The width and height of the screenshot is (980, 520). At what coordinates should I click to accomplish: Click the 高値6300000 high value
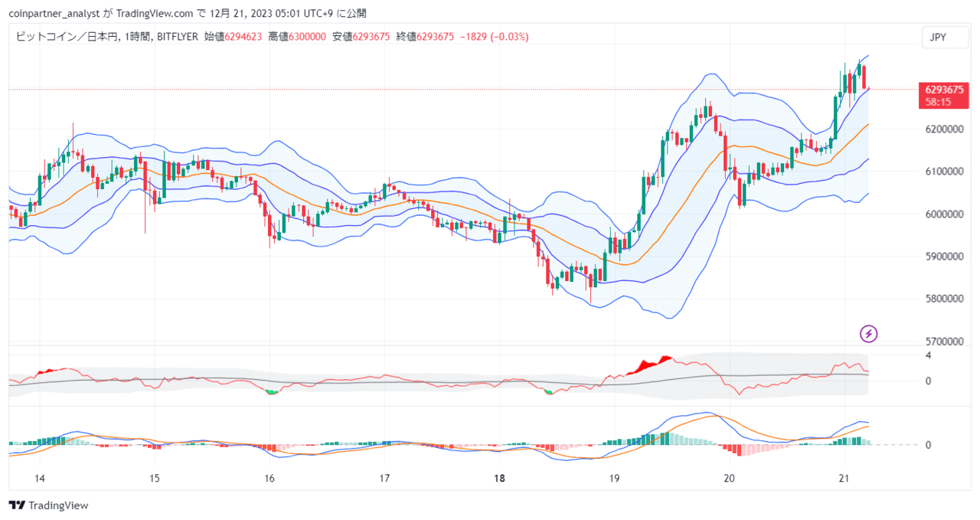pos(297,36)
